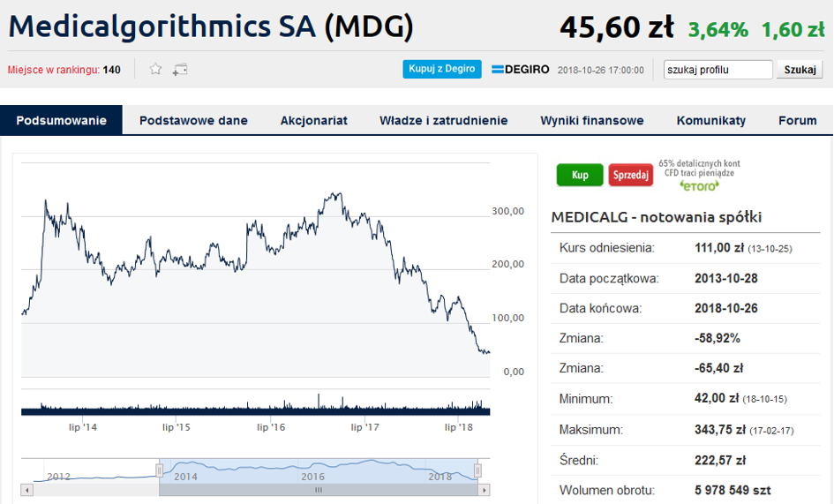
Task: Switch to the Akcjonariat tab
Action: [314, 120]
